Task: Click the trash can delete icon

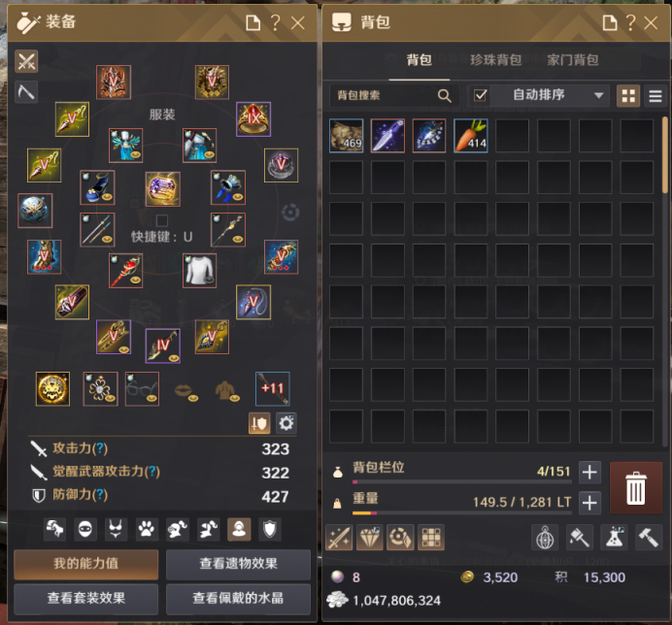Action: (635, 488)
